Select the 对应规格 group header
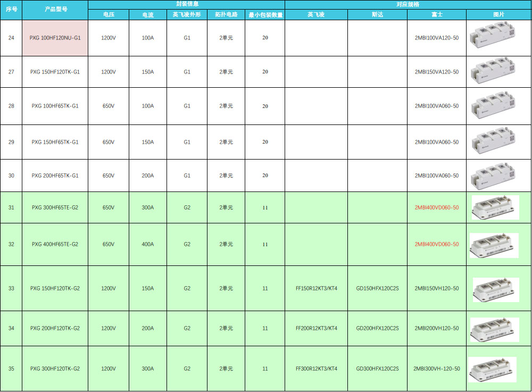This screenshot has height=392, width=532. click(x=408, y=4)
